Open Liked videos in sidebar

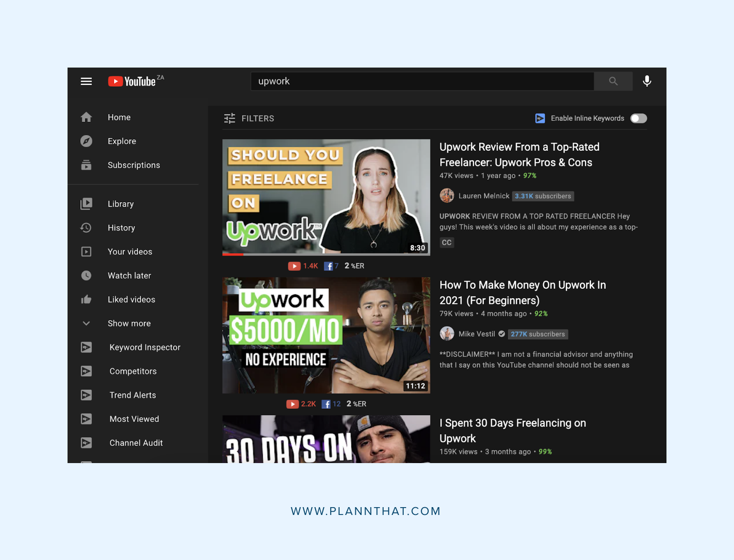tap(132, 300)
